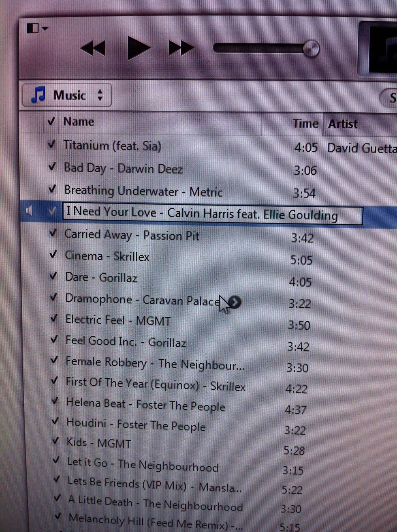The image size is (397, 532).
Task: Click the 4:37 time for Helena Beat
Action: [295, 410]
